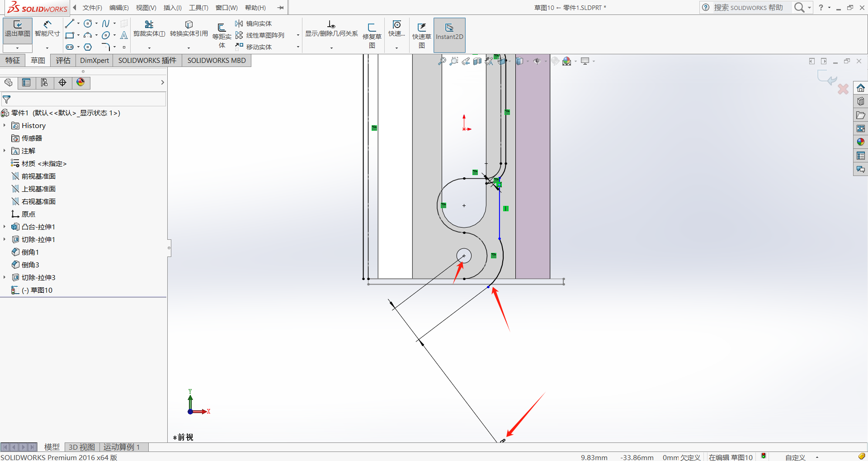Screen dimensions: 868x461
Task: Select Offset Entities (等距实体) tool
Action: pos(222,35)
